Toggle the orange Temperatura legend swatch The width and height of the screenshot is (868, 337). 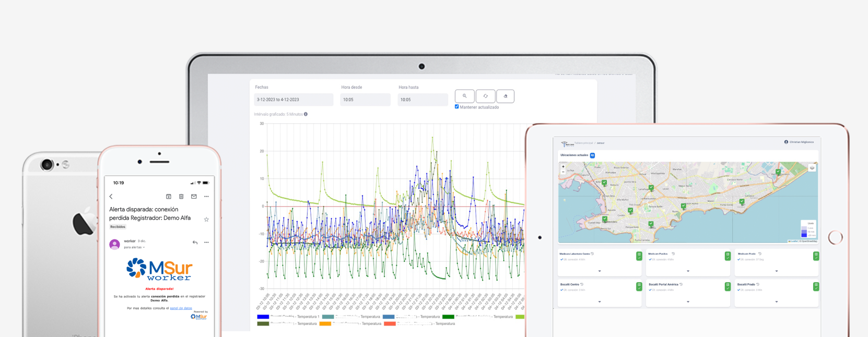point(325,324)
